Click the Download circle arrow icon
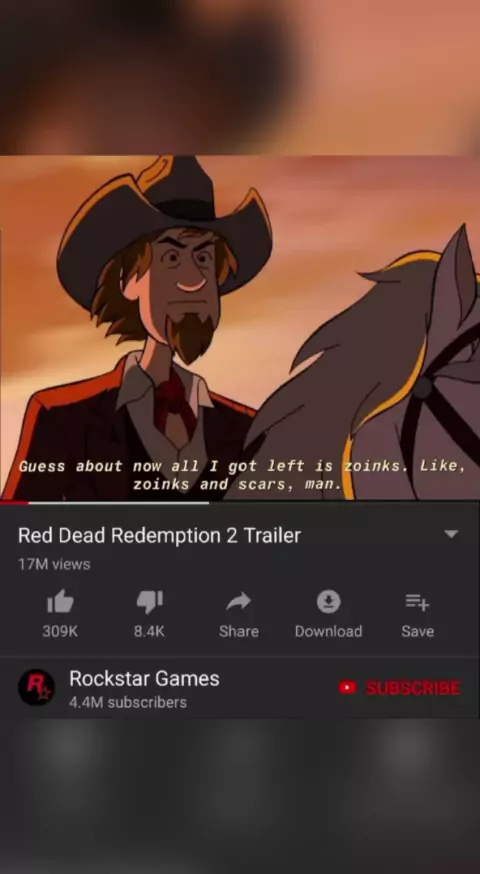Image resolution: width=480 pixels, height=874 pixels. [328, 601]
